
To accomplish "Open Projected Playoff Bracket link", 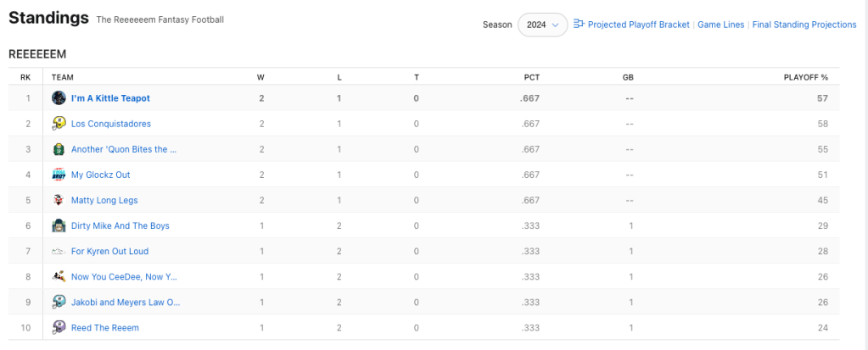I will [x=638, y=25].
